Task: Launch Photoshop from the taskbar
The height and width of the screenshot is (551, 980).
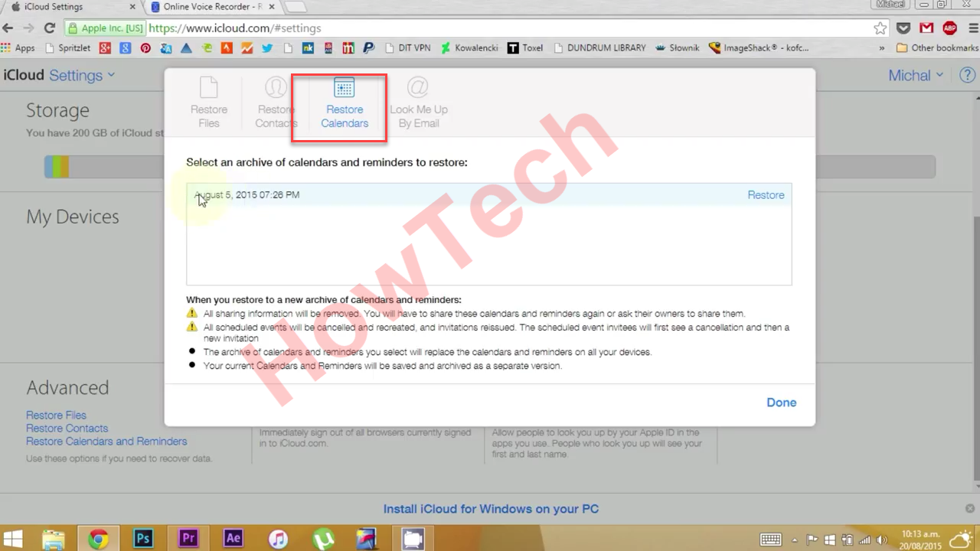Action: [143, 539]
